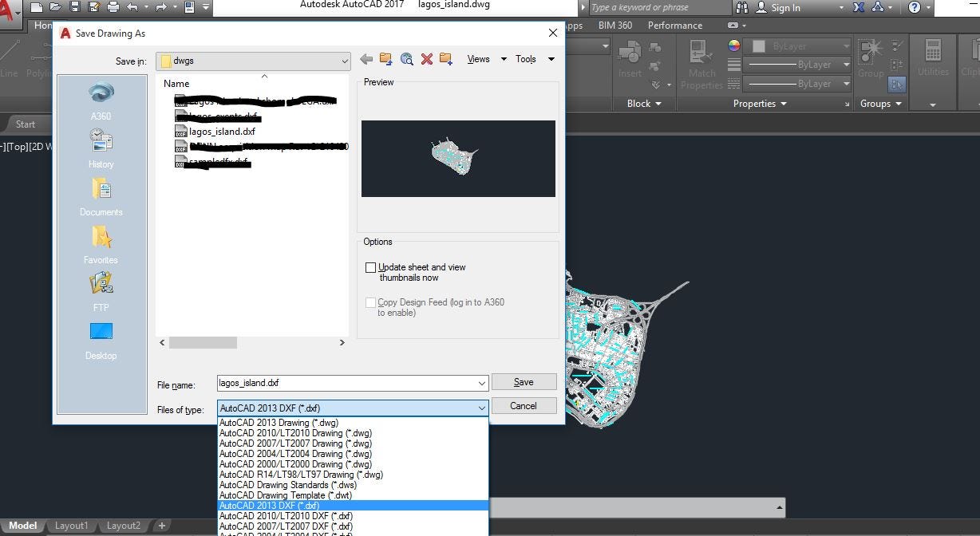
Task: Click the AutoCAD application menu button
Action: pos(10,14)
